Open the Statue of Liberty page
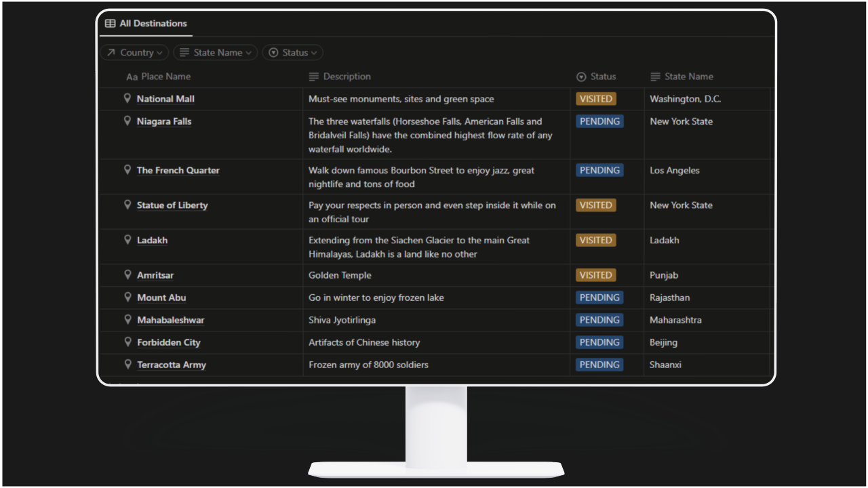The image size is (868, 488). pyautogui.click(x=172, y=205)
